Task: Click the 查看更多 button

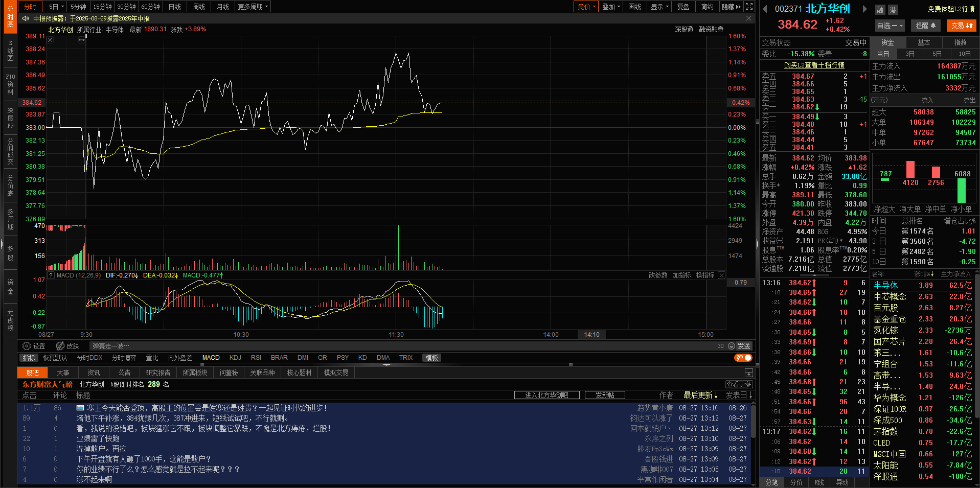Action: pos(739,384)
